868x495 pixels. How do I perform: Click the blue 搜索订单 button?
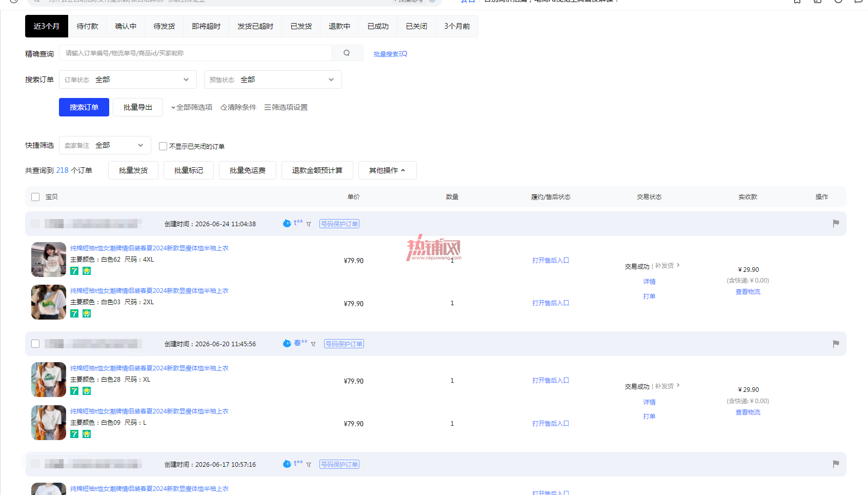point(84,107)
